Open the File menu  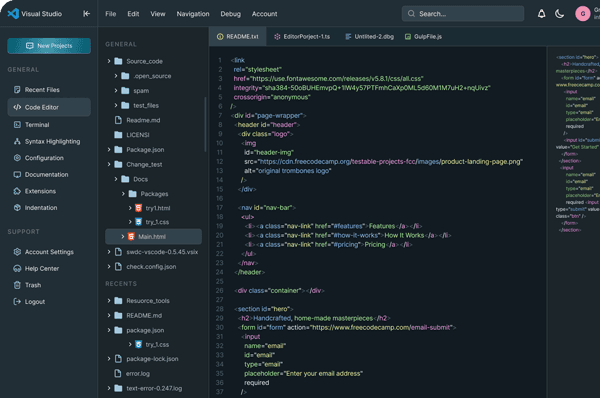pos(111,14)
